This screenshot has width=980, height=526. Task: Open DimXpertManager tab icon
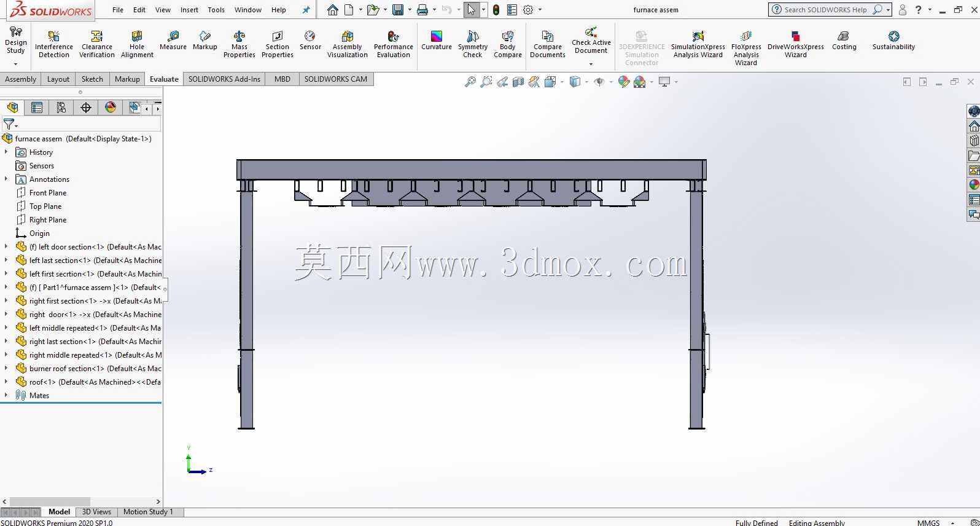[86, 108]
